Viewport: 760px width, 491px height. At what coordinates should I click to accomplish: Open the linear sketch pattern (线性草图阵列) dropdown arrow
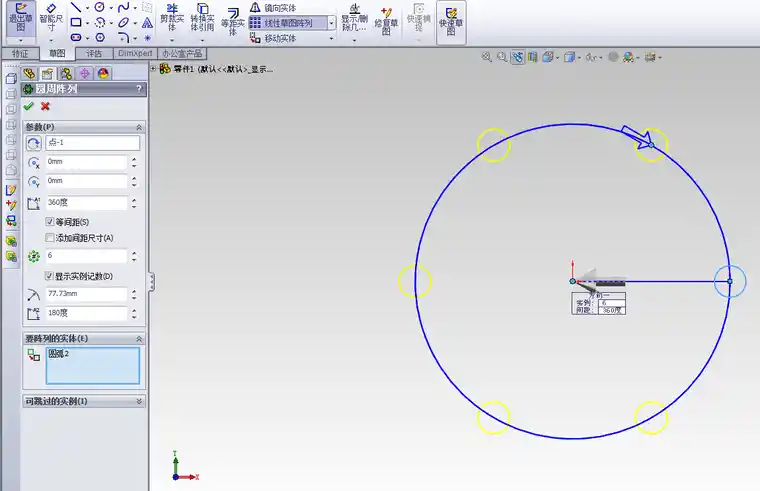332,23
